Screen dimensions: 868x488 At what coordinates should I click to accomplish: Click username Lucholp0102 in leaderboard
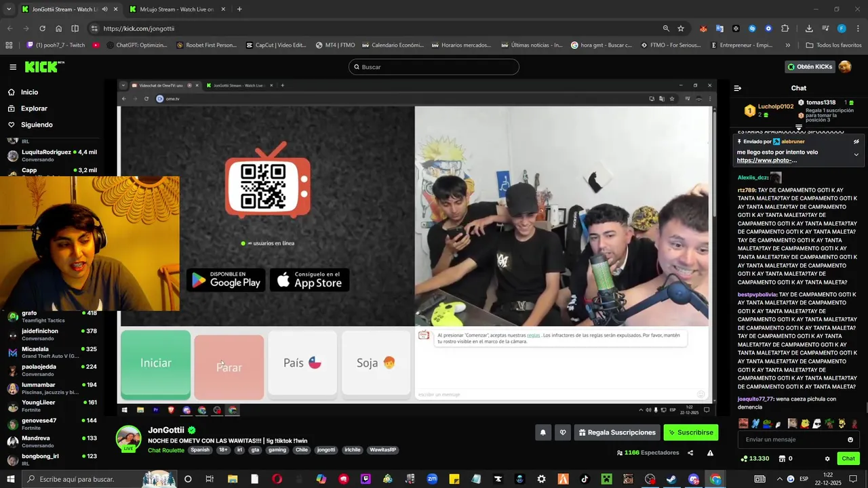(x=776, y=106)
